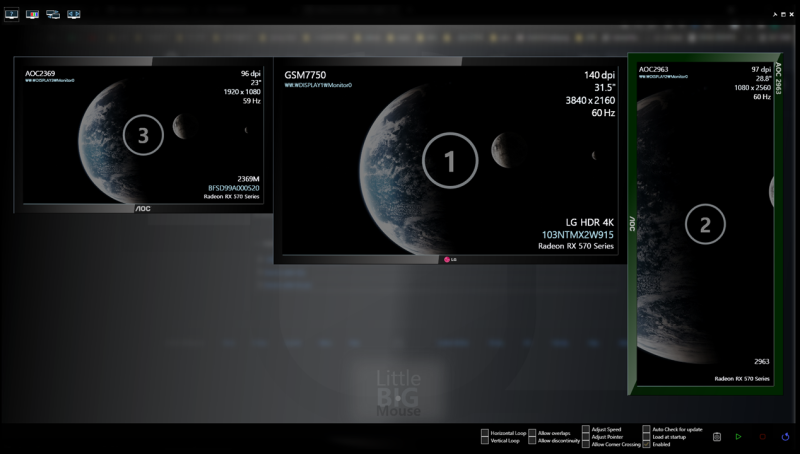Click the LG logo on monitor 1 bezel
Viewport: 800px width, 454px height.
(x=451, y=260)
